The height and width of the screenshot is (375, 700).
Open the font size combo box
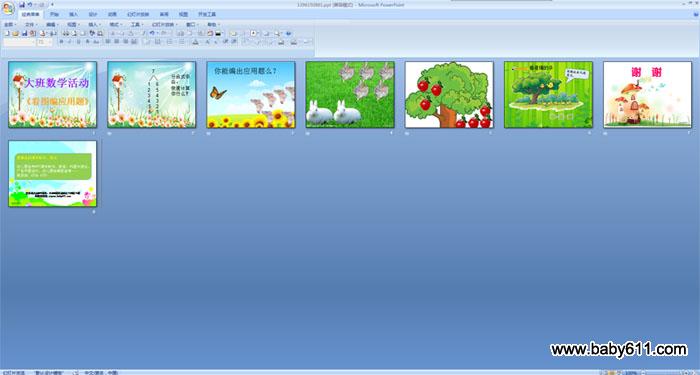tap(44, 42)
